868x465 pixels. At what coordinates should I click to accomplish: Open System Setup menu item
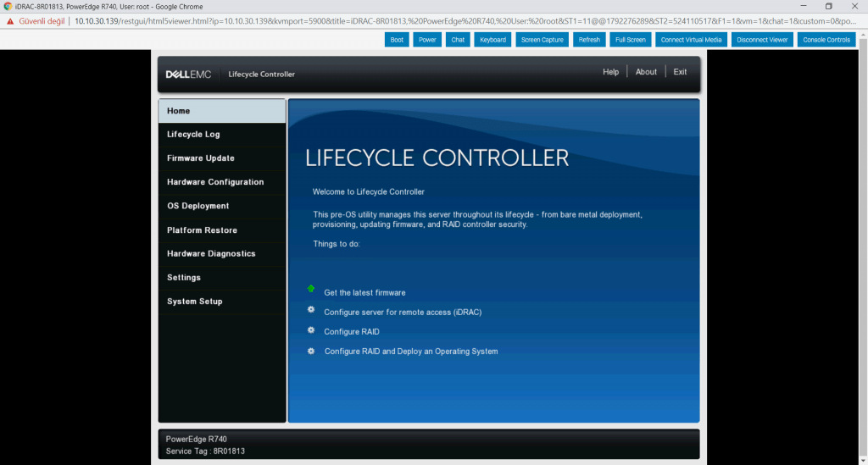(x=194, y=302)
